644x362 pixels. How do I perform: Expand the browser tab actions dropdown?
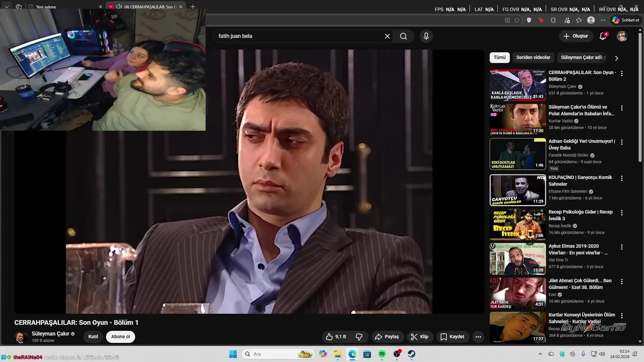pyautogui.click(x=7, y=7)
